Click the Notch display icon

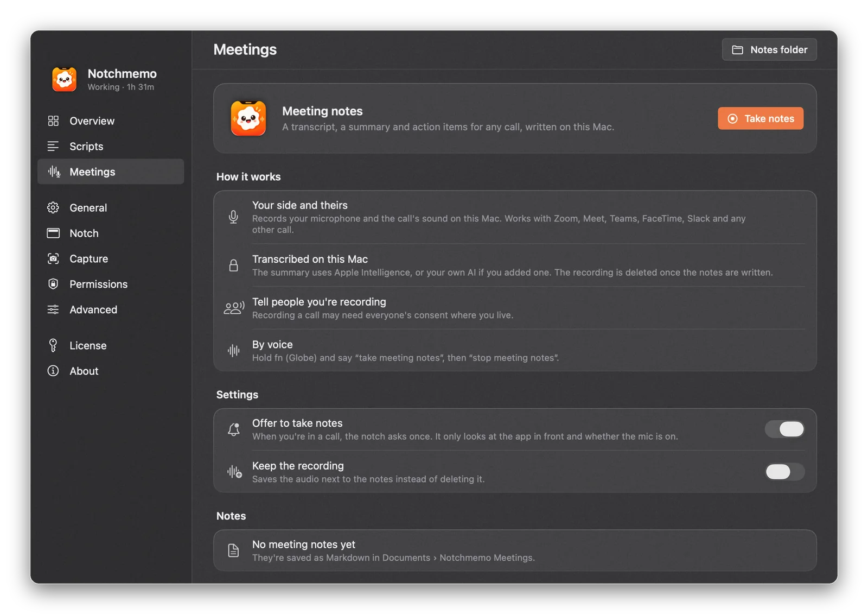[53, 233]
